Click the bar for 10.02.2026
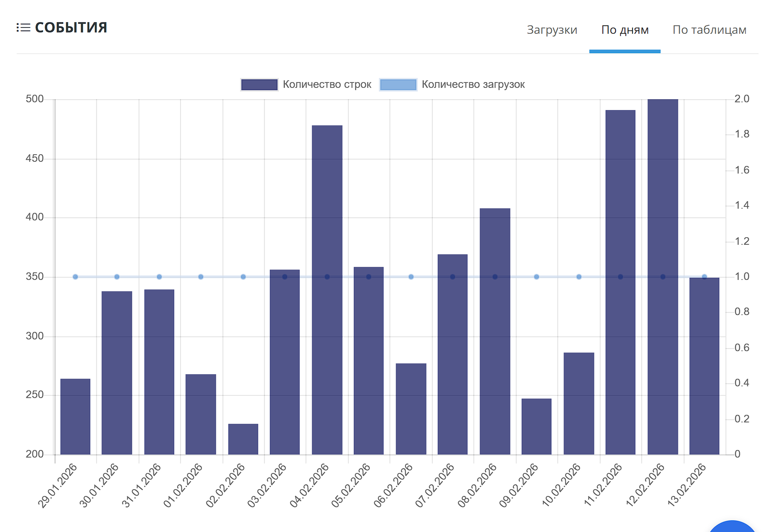The height and width of the screenshot is (532, 773). click(579, 404)
